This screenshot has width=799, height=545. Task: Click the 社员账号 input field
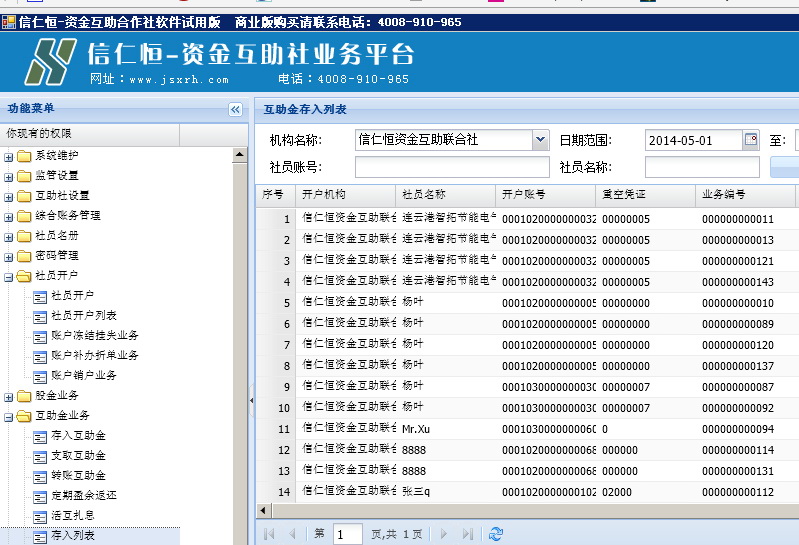pyautogui.click(x=452, y=167)
